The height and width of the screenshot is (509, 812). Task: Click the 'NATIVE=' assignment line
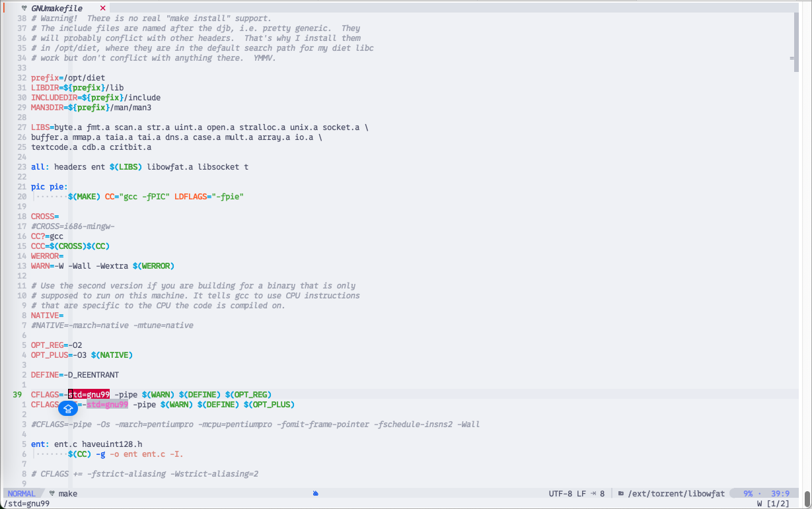[47, 316]
